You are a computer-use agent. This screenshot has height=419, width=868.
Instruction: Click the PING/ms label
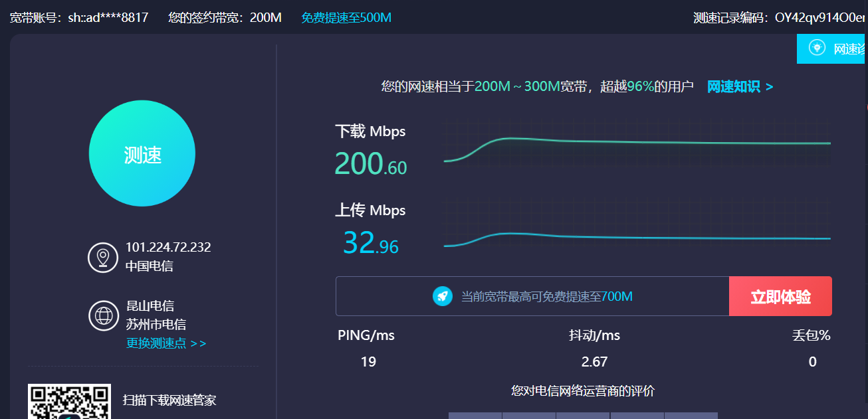pyautogui.click(x=366, y=335)
